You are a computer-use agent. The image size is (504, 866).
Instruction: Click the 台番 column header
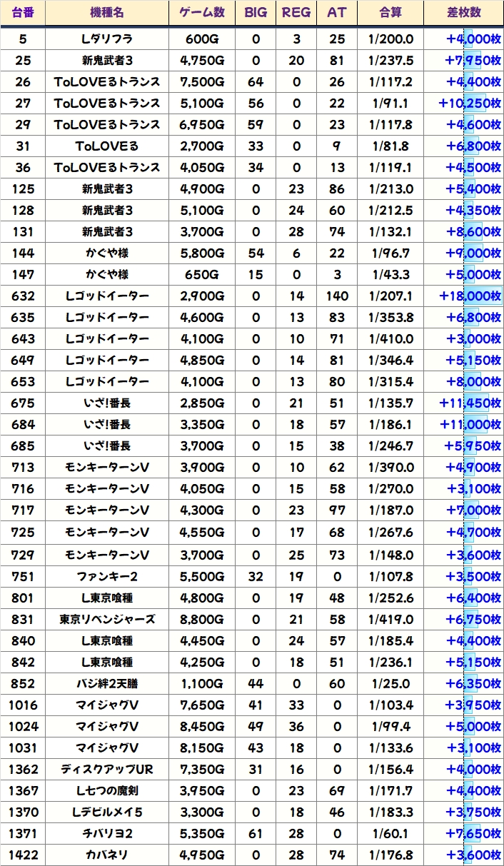click(23, 13)
